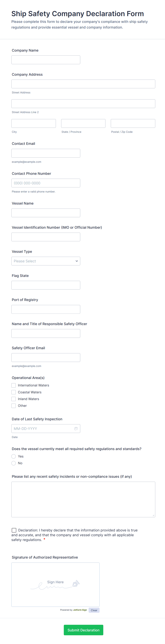Focus the Company Name input field
The height and width of the screenshot is (644, 165).
point(46,60)
